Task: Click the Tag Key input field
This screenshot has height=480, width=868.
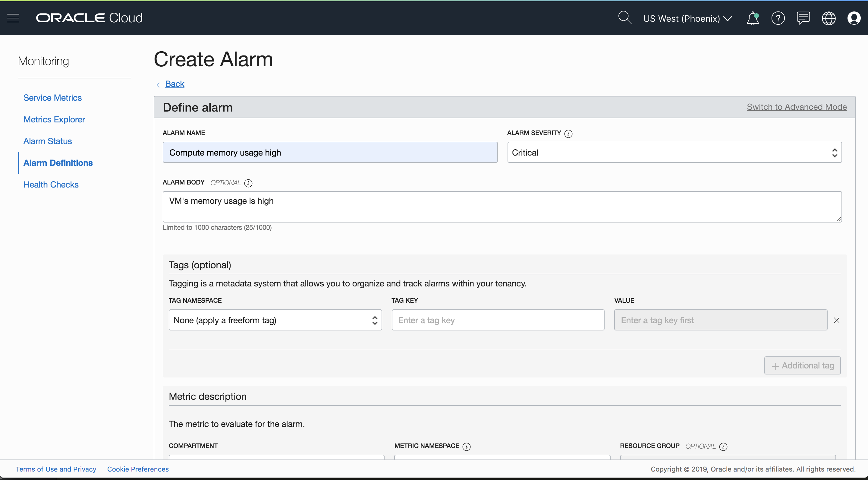Action: pyautogui.click(x=498, y=320)
